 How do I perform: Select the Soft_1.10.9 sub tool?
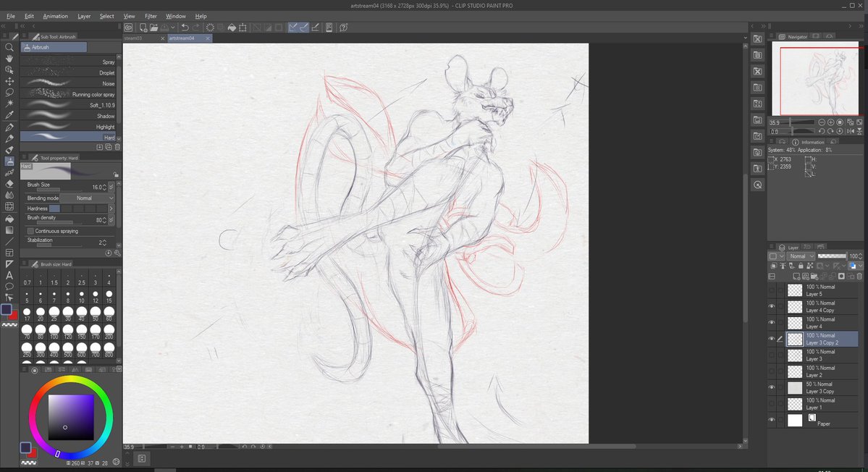(x=68, y=105)
